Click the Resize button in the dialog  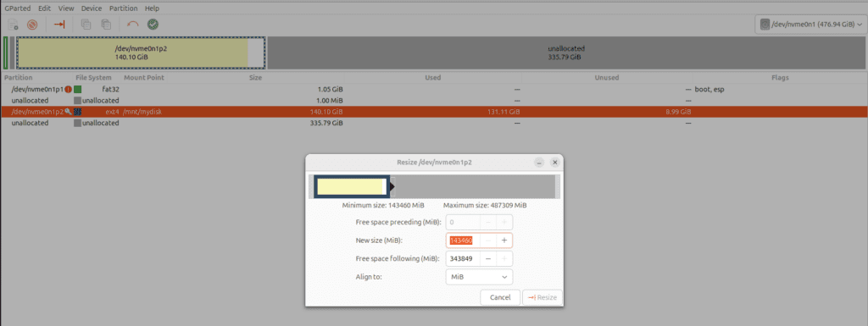[x=542, y=297]
